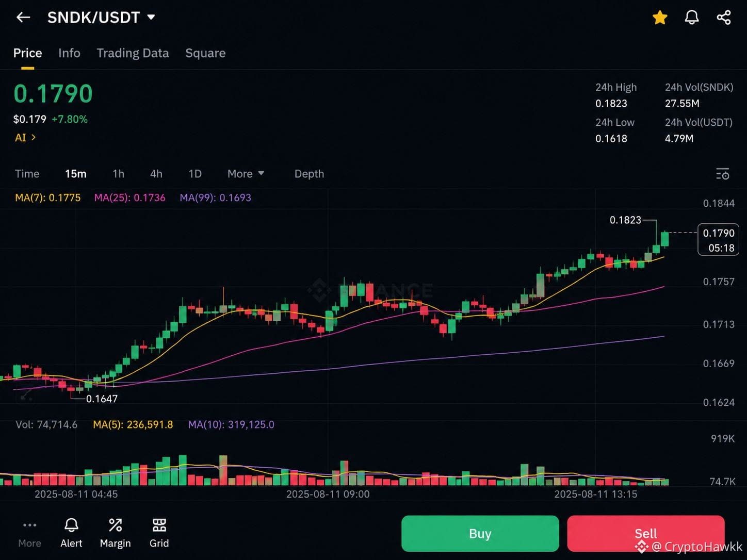Screen dimensions: 747x560
Task: Go back using the left arrow
Action: click(23, 18)
